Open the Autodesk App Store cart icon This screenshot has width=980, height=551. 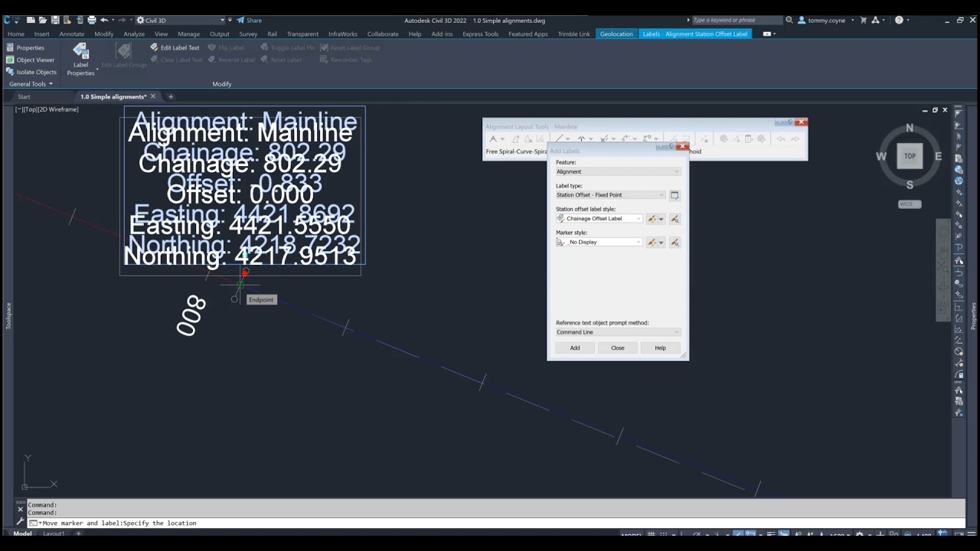864,20
